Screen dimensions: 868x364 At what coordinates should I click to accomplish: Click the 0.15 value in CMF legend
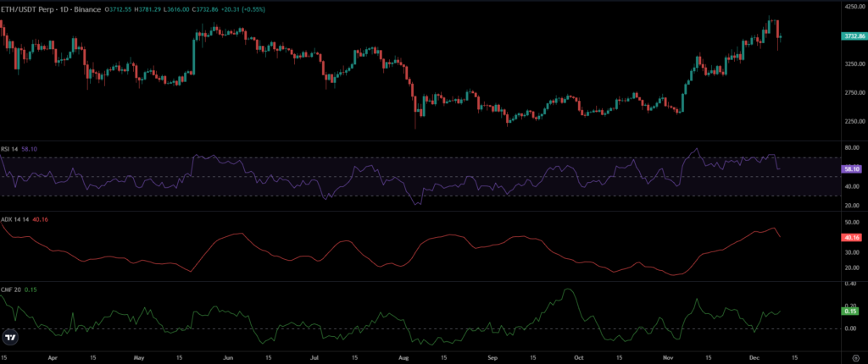[30, 290]
